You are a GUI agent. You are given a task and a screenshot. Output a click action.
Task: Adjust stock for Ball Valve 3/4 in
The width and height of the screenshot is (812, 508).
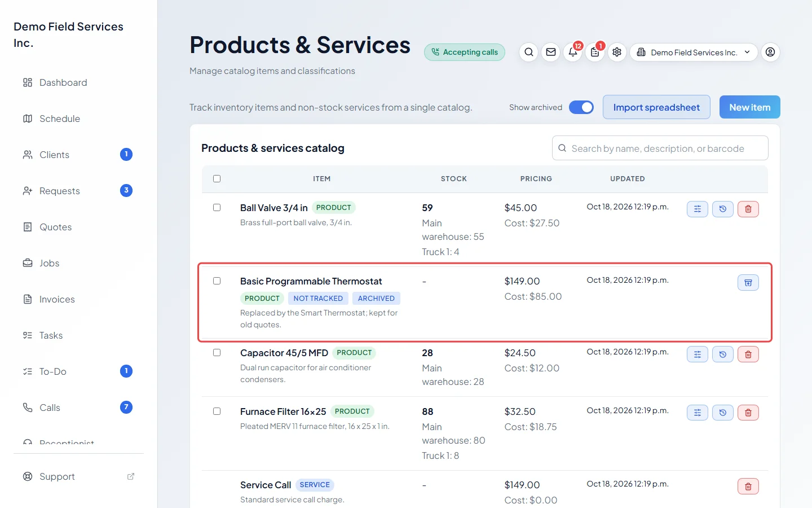698,209
